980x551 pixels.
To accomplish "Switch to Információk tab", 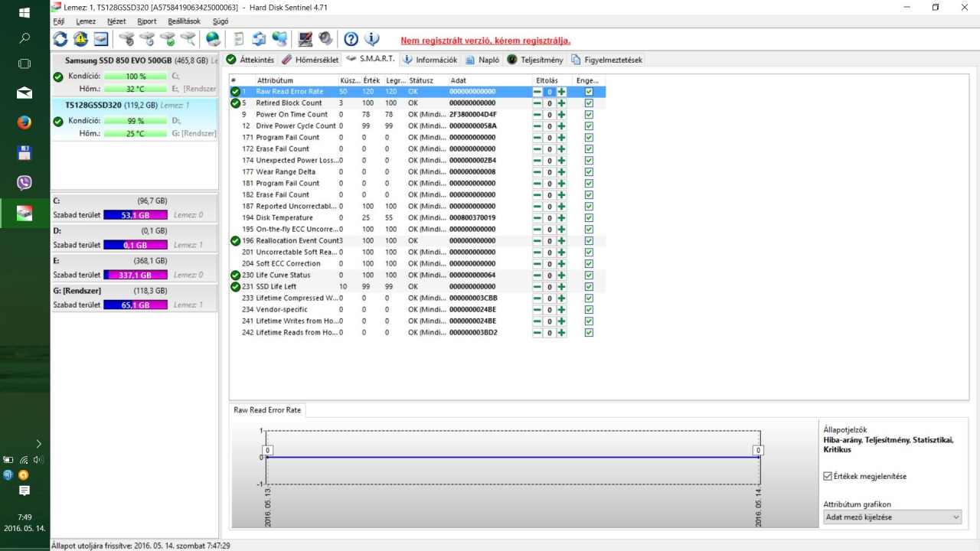I will pyautogui.click(x=430, y=60).
